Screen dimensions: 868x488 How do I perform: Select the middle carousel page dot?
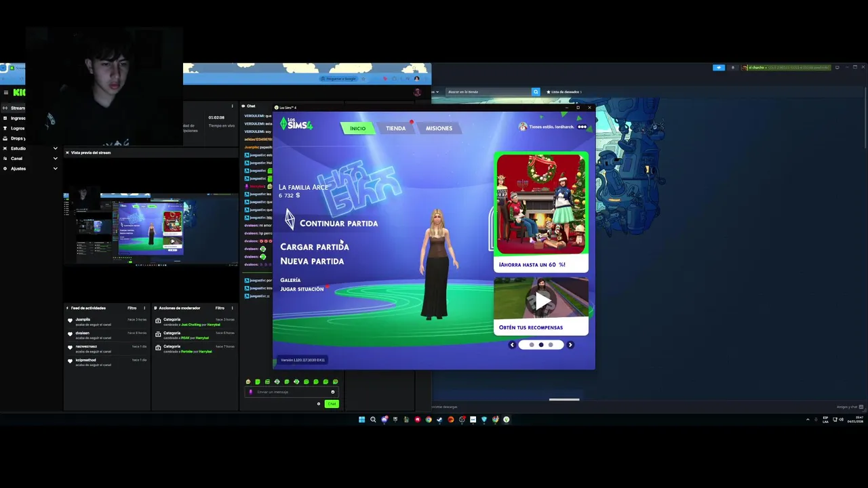541,345
